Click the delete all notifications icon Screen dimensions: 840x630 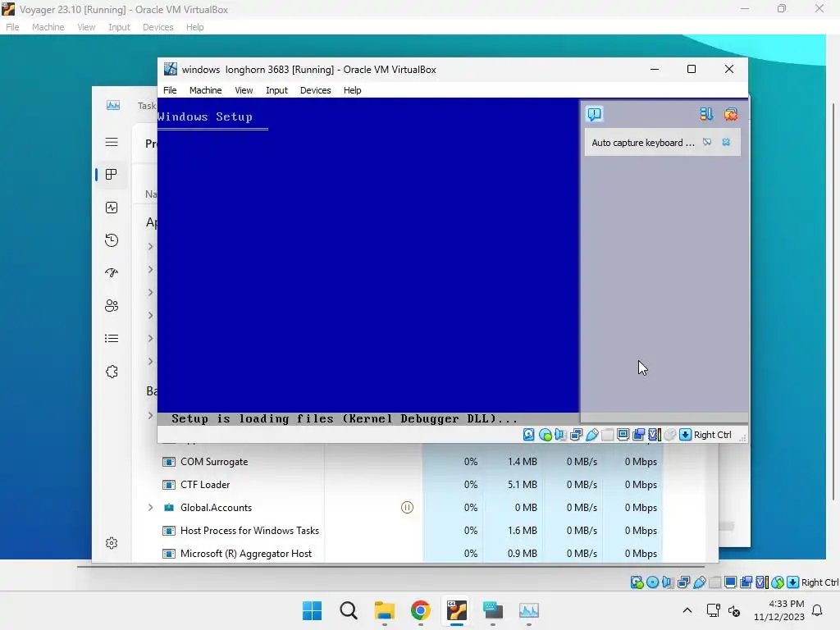(731, 114)
